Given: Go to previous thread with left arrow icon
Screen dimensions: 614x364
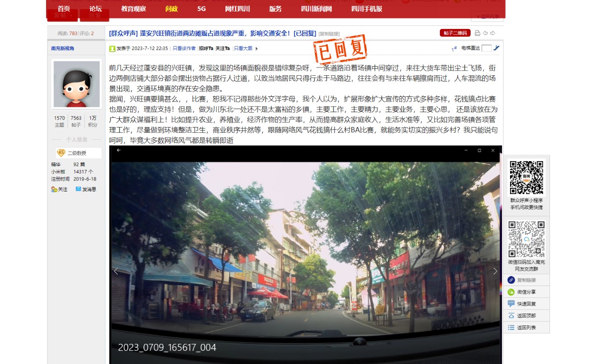Looking at the screenshot, I should 485,33.
